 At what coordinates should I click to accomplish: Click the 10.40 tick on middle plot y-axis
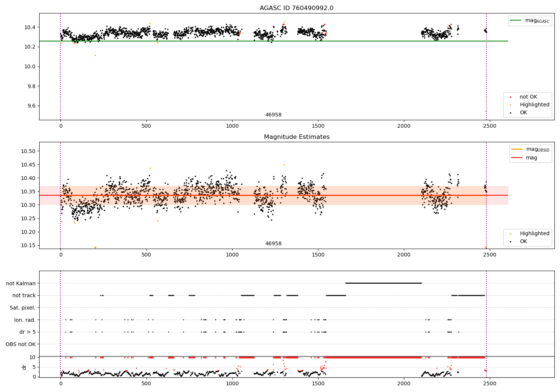coord(28,178)
